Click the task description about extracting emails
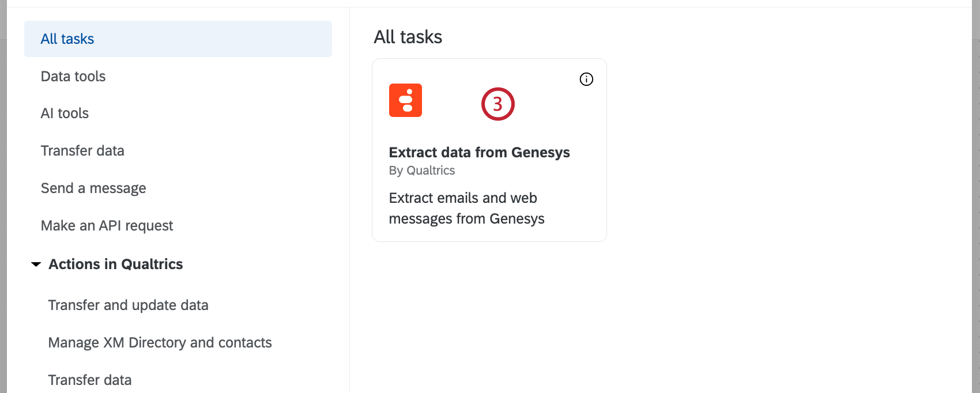This screenshot has height=393, width=980. pos(467,208)
